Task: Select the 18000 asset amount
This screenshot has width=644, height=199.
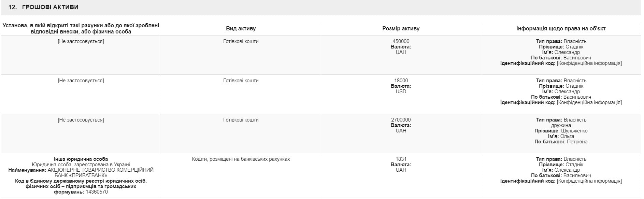Action: click(x=401, y=81)
